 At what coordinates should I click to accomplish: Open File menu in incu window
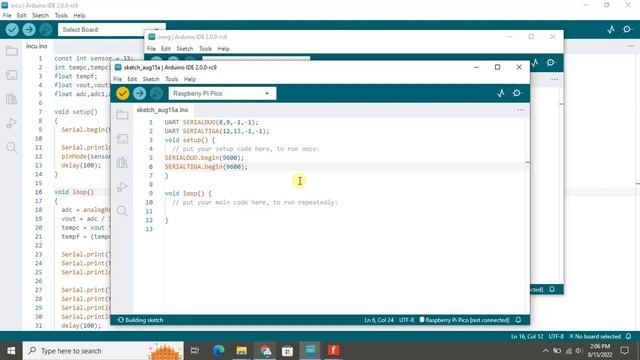click(x=7, y=16)
